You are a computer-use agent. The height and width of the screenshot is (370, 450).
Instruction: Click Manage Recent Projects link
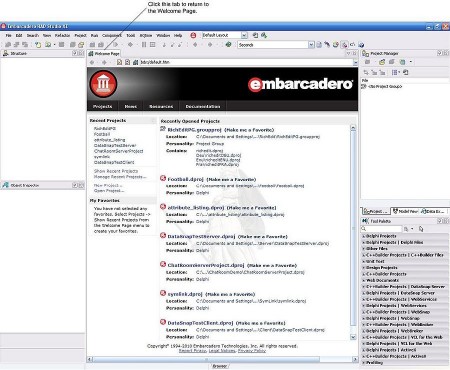coord(120,177)
